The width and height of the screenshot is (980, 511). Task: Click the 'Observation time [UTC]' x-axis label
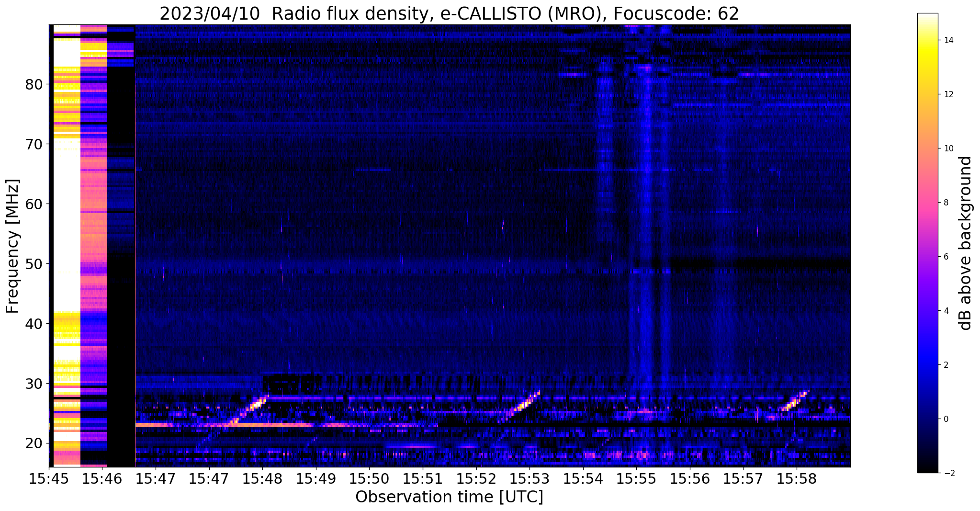coord(449,497)
